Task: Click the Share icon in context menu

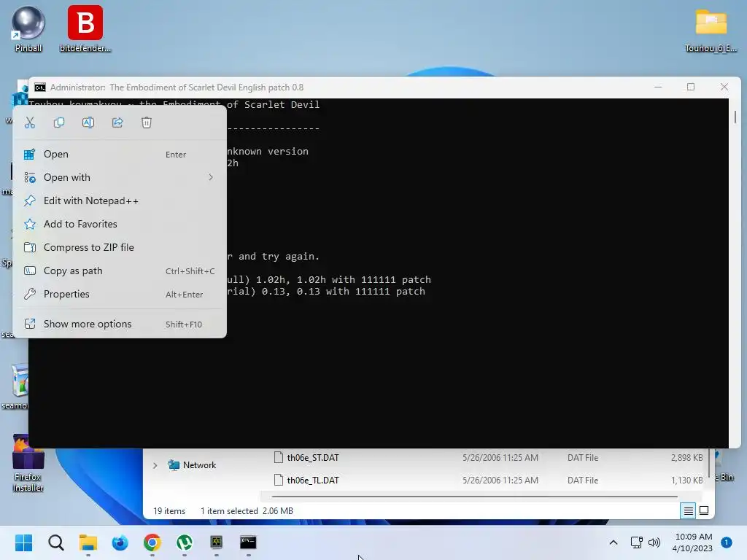Action: tap(117, 122)
